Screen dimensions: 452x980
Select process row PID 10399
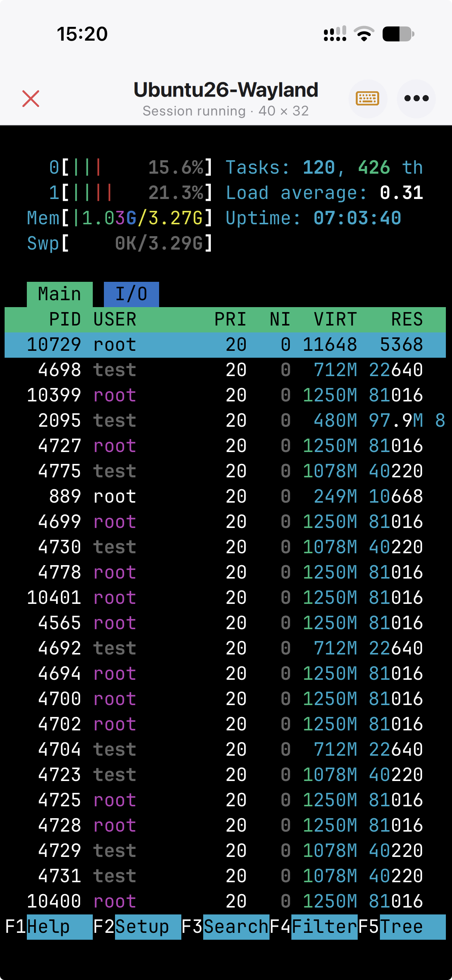pyautogui.click(x=225, y=395)
